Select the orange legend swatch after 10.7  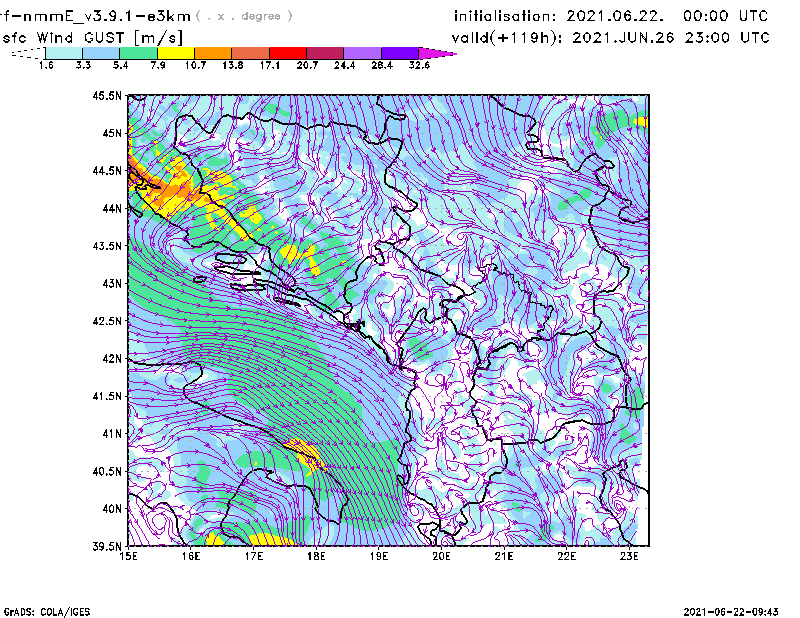213,53
